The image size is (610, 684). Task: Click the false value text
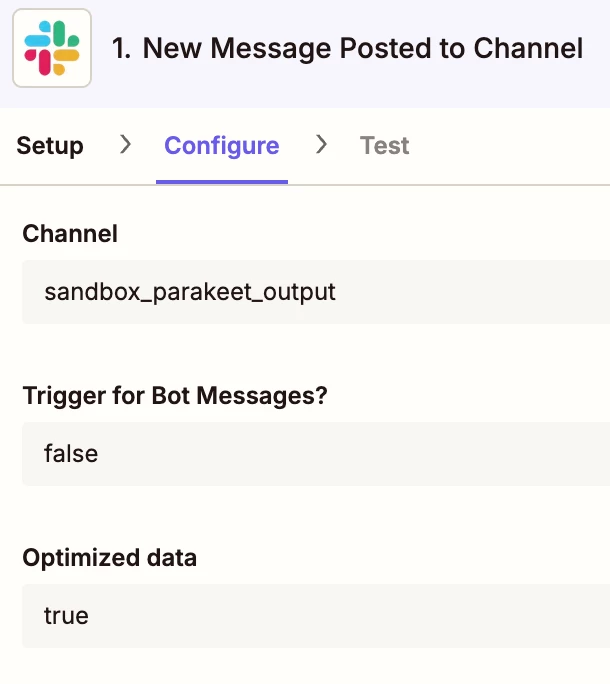(x=71, y=453)
